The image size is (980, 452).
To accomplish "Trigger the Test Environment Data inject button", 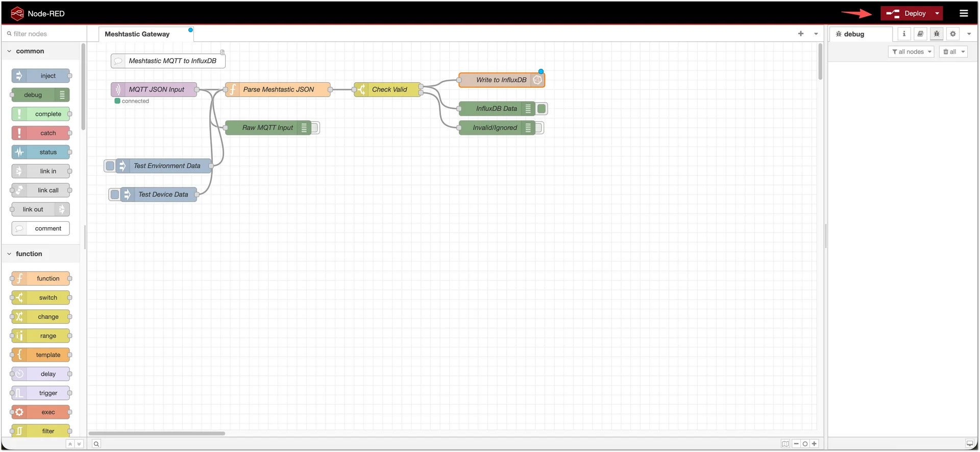I will pyautogui.click(x=110, y=165).
